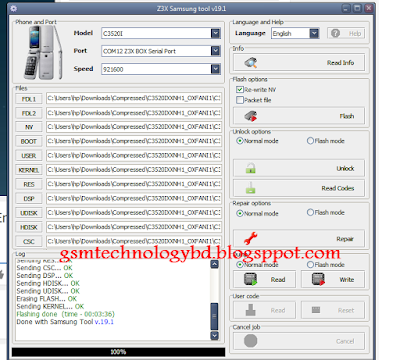Click the FDL1 file button
The height and width of the screenshot is (360, 400).
coord(29,99)
